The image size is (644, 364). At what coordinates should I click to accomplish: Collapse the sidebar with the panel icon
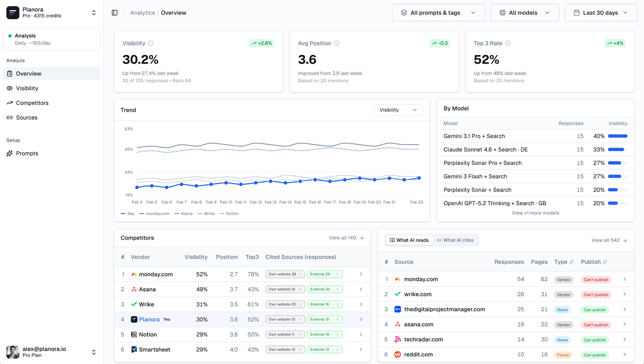pos(114,13)
